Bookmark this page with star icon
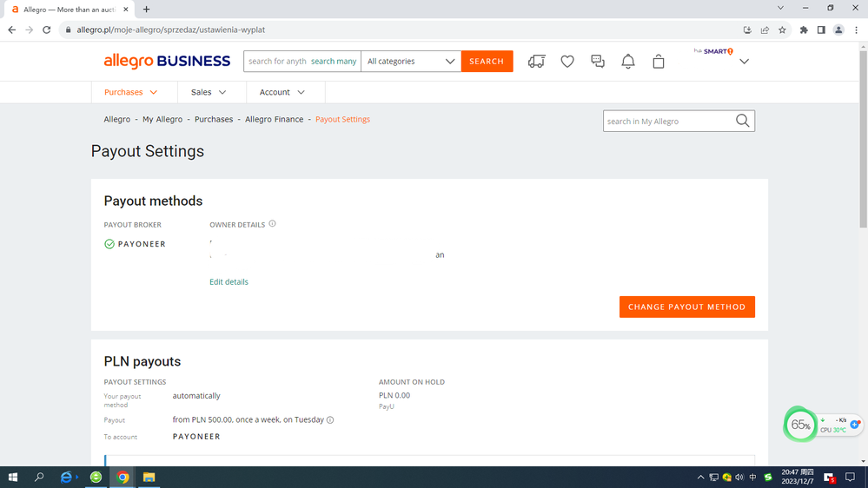The height and width of the screenshot is (488, 868). (782, 30)
